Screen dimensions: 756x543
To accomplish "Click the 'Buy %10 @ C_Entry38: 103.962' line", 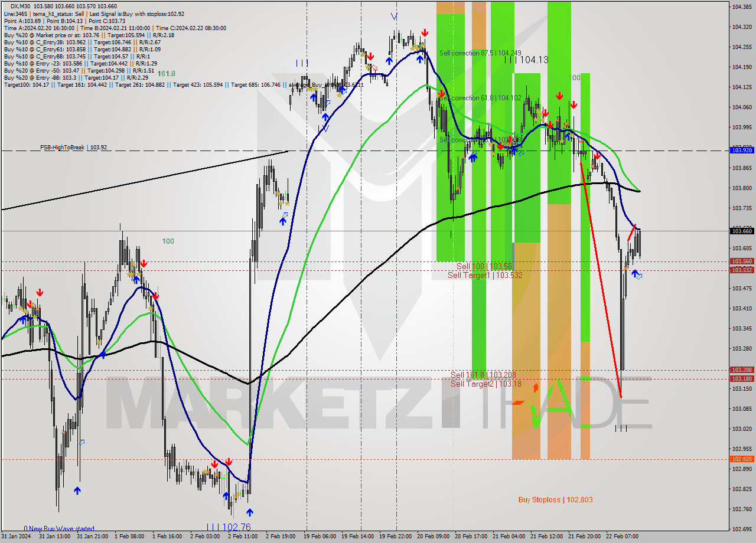I will pos(82,42).
